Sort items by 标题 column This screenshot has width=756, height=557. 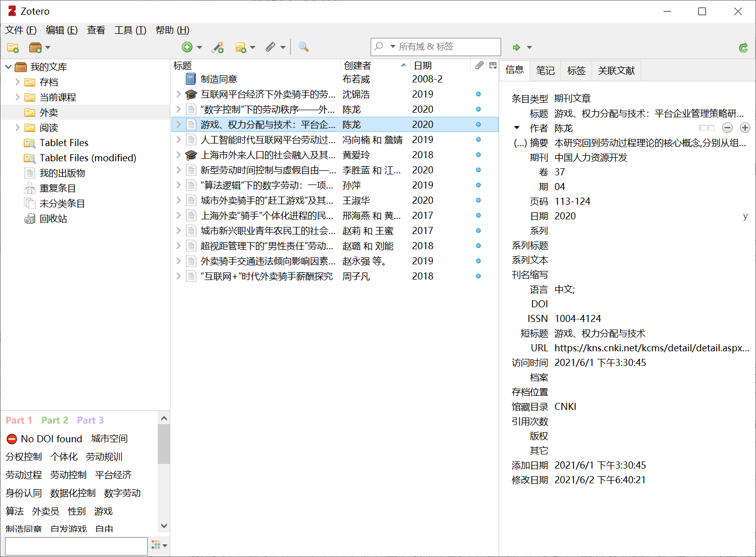255,66
